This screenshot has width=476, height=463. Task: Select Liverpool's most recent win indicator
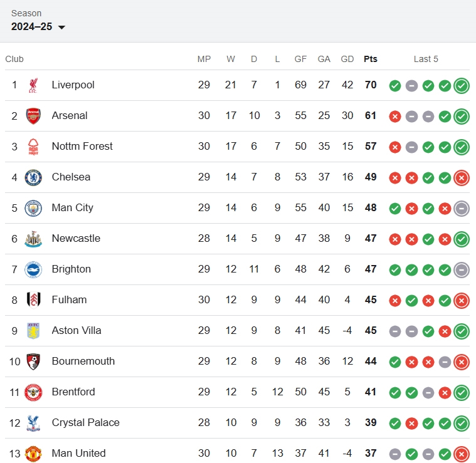click(462, 86)
